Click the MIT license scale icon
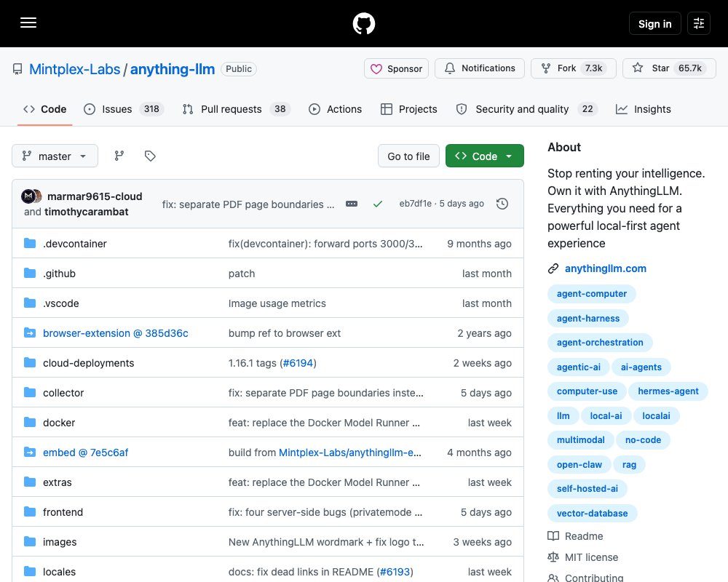This screenshot has height=582, width=728. tap(553, 557)
